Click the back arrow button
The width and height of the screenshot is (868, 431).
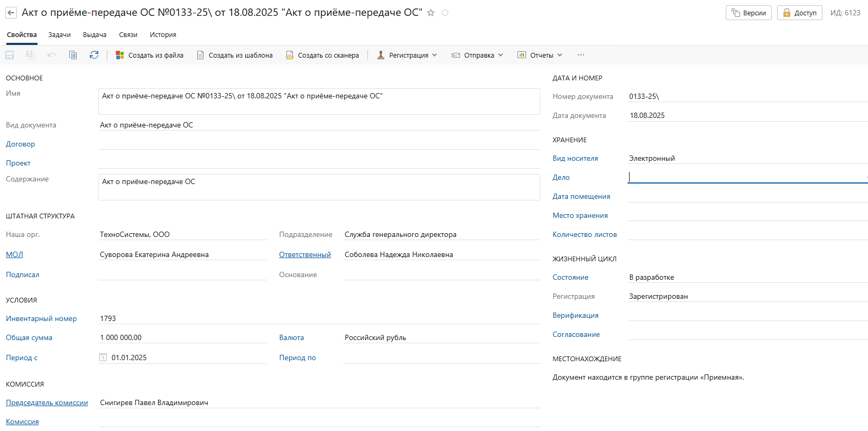coord(11,13)
